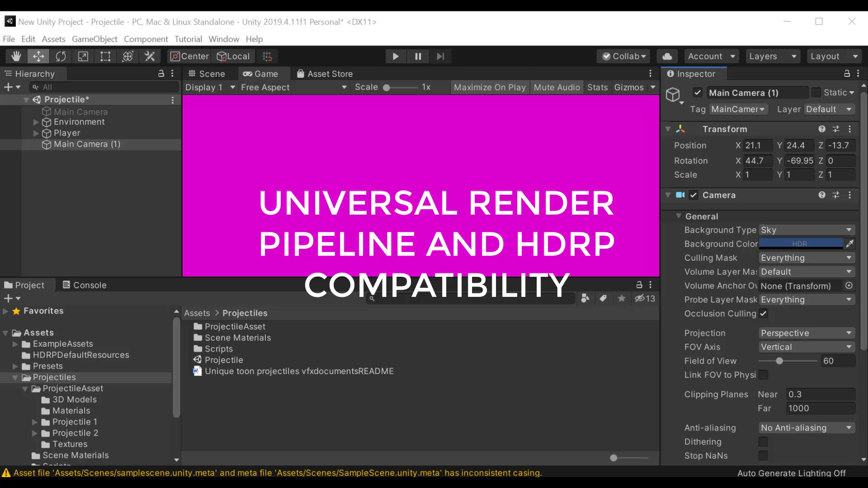
Task: Show favorites star filter in Project
Action: pos(622,298)
